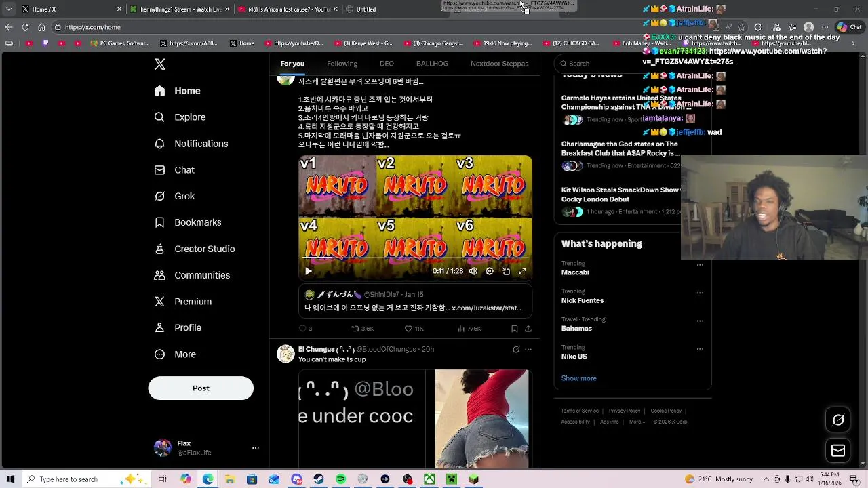Open Creator Studio from the sidebar
Screen dimensions: 868x488
195,249
